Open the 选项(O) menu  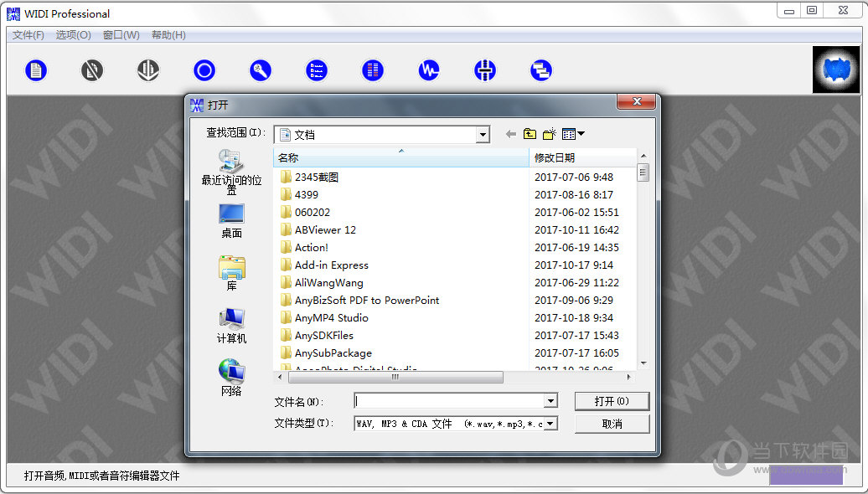[x=73, y=35]
